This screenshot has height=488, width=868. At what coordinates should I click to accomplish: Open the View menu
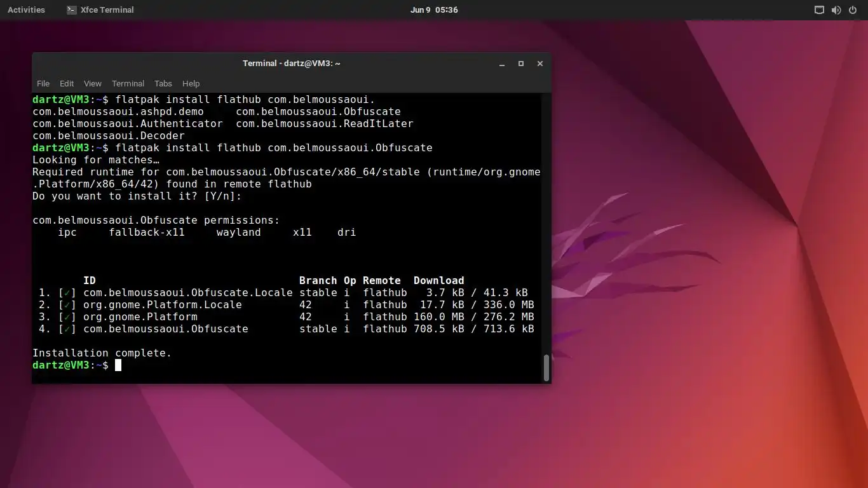point(93,83)
